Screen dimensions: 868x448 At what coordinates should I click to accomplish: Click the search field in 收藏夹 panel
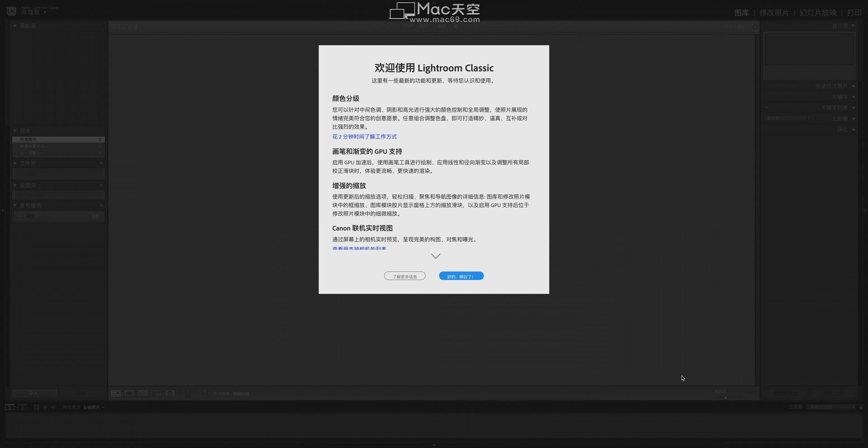click(x=58, y=195)
